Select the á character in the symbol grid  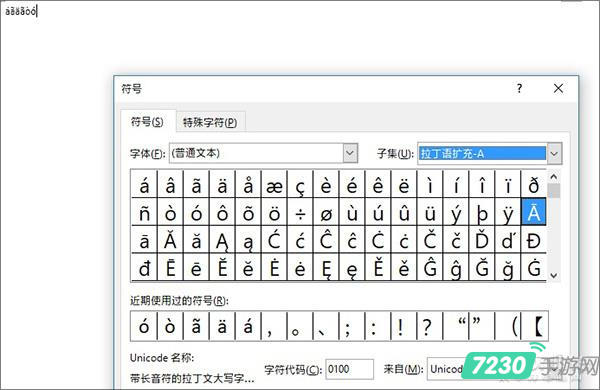tap(144, 184)
